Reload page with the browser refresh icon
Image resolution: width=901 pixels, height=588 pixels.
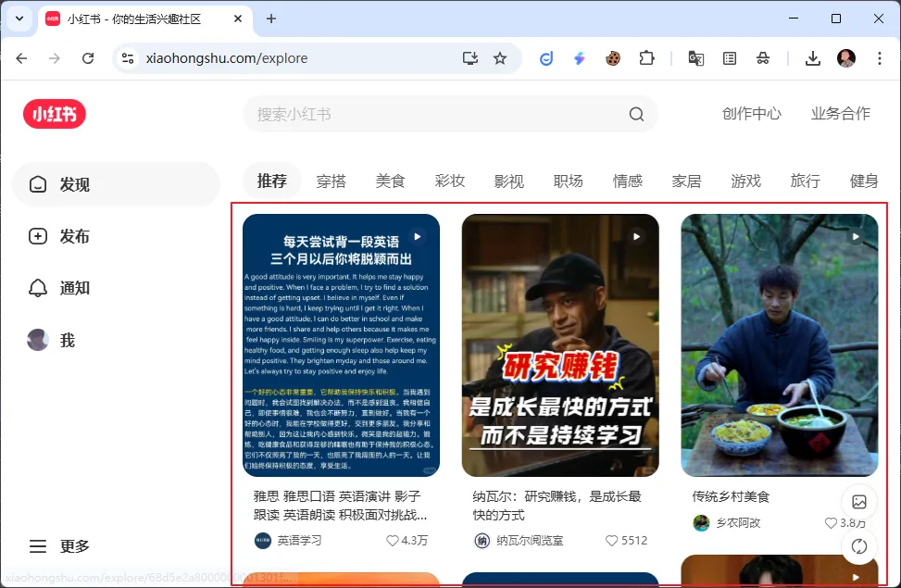click(x=88, y=58)
